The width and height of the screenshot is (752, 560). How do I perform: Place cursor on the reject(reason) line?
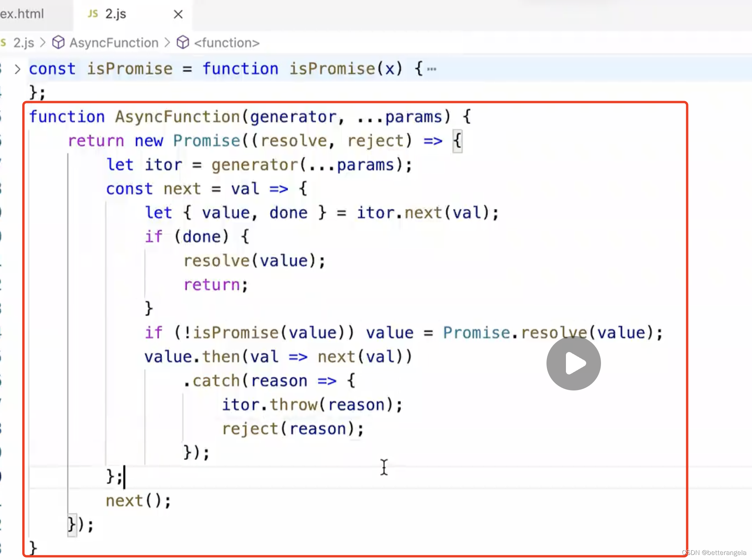tap(293, 429)
